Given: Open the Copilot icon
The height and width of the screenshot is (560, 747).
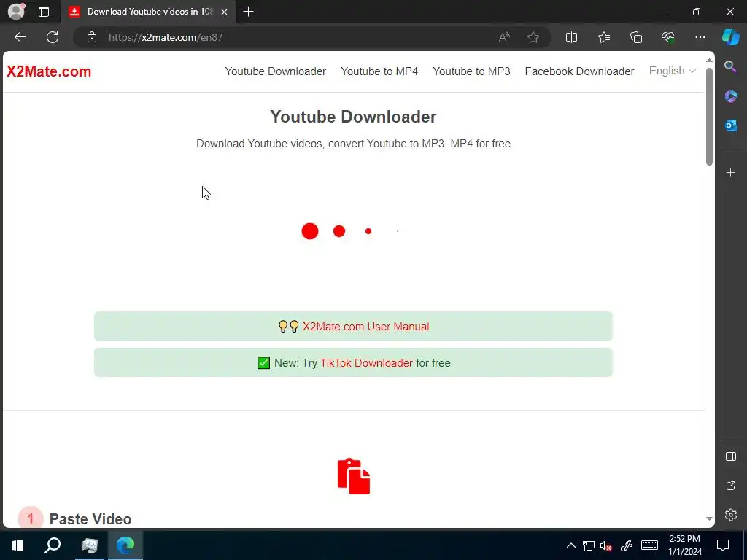Looking at the screenshot, I should tap(731, 37).
